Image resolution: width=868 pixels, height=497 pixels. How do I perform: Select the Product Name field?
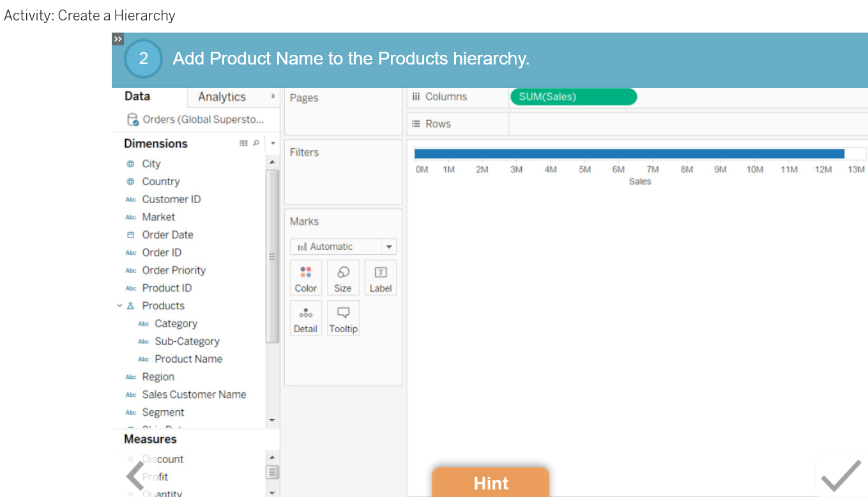[x=188, y=360]
